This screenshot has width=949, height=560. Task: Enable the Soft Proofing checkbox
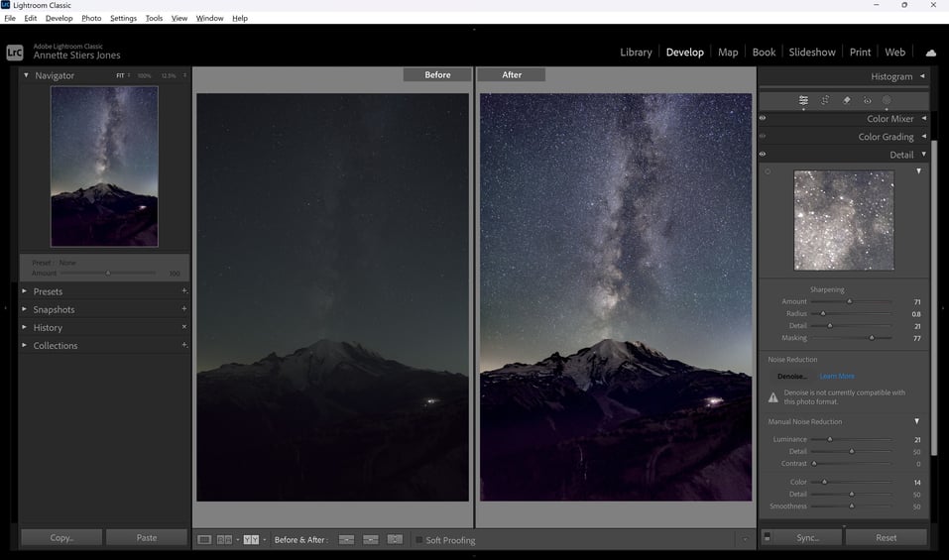(x=418, y=539)
